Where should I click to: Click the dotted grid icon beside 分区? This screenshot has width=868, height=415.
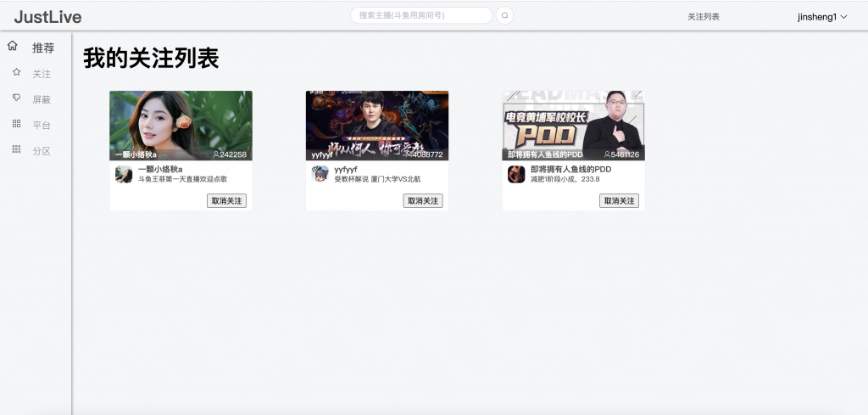tap(16, 149)
